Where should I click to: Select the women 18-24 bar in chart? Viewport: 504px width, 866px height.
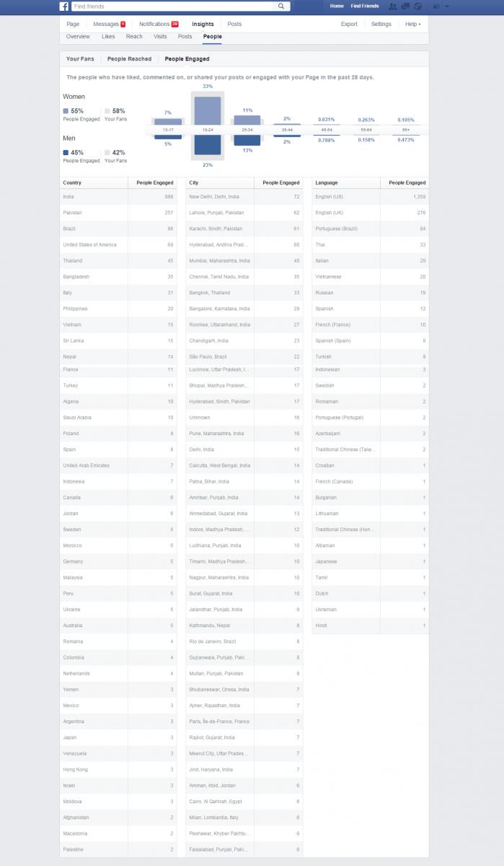(208, 111)
